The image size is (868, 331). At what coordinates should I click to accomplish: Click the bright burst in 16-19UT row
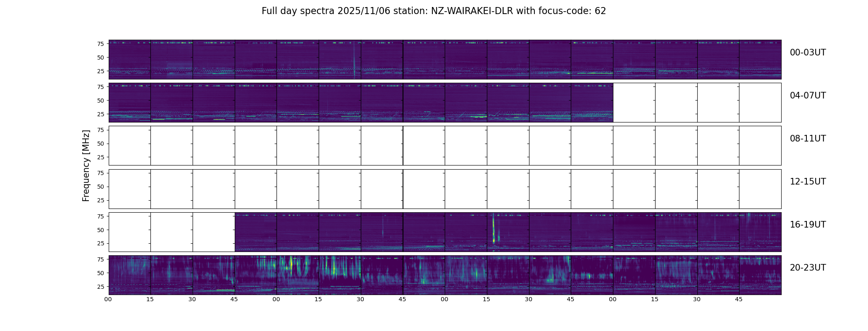pyautogui.click(x=494, y=230)
